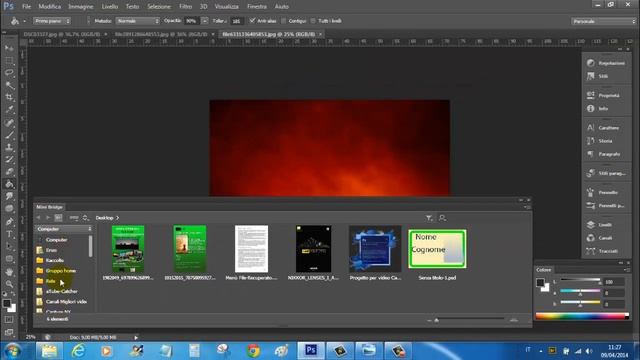Viewport: 640px width, 360px height.
Task: Open the Stili paragrafo panel
Action: tap(606, 173)
